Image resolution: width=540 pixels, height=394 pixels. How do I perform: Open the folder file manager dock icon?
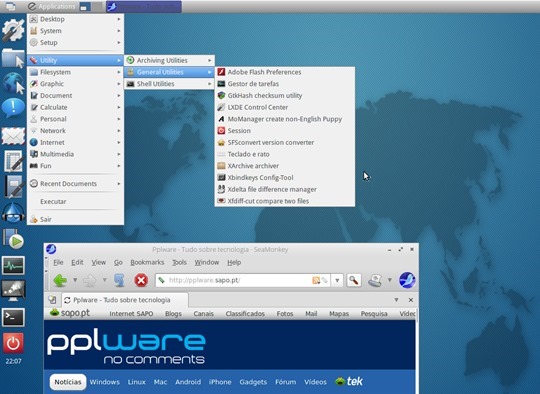13,58
